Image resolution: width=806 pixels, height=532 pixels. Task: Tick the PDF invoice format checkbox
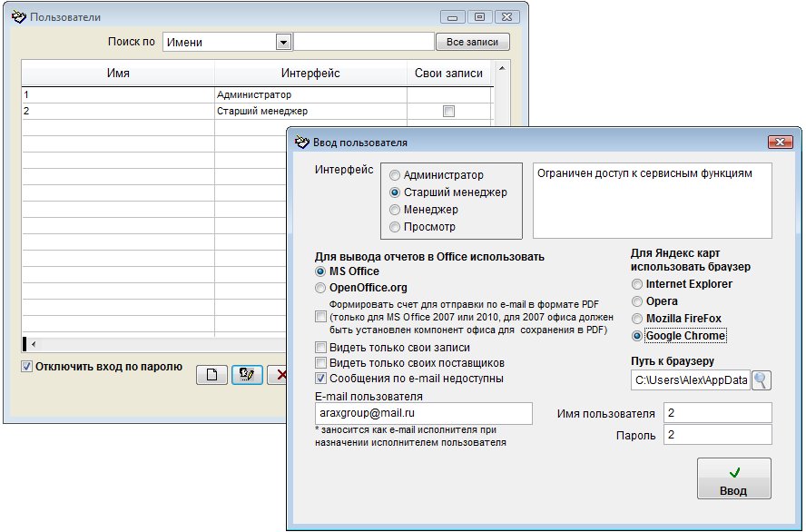pyautogui.click(x=320, y=317)
